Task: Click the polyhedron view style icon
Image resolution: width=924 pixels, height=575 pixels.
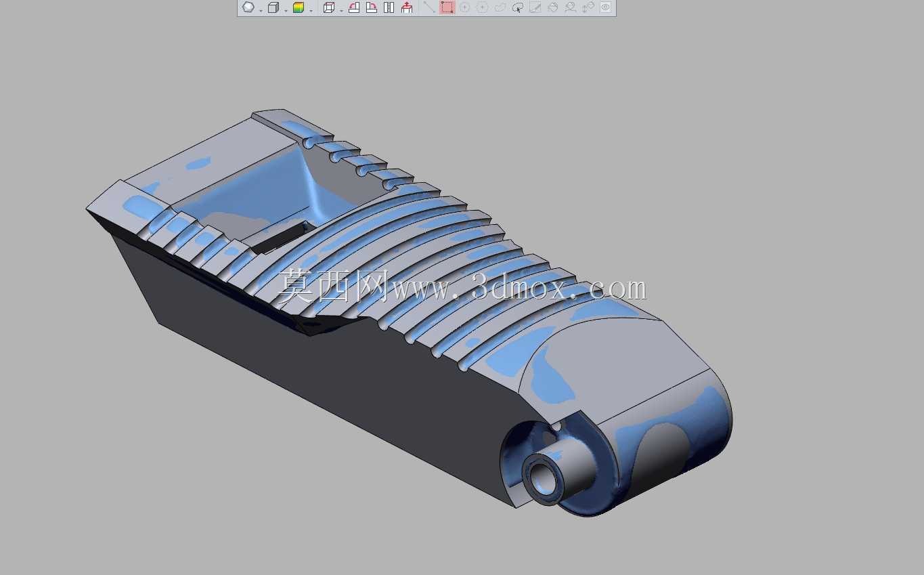Action: (x=248, y=7)
